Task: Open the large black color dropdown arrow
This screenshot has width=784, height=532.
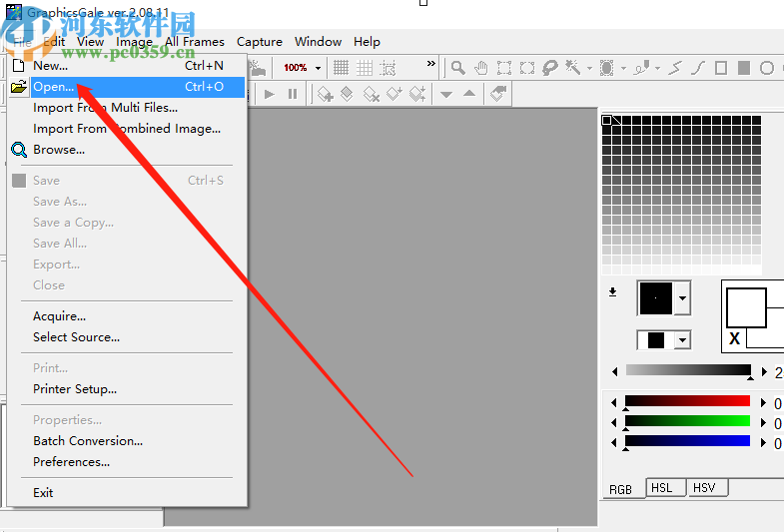Action: click(682, 298)
